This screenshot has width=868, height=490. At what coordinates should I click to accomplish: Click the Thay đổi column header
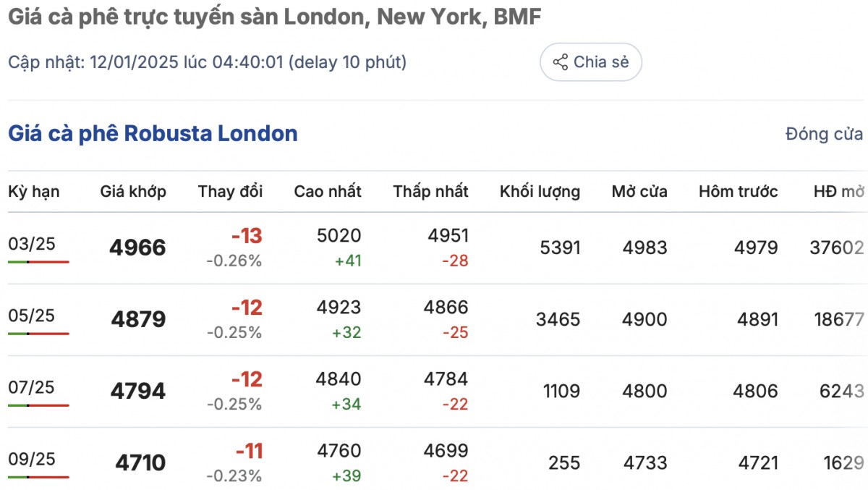[230, 192]
